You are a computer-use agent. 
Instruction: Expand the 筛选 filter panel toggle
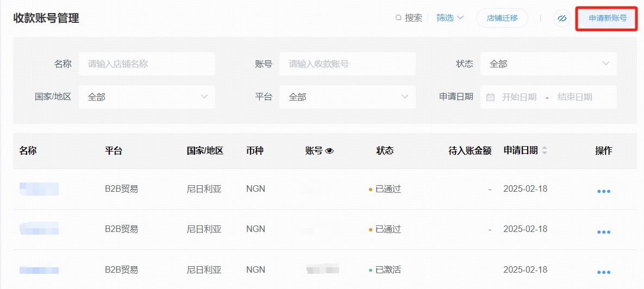[x=450, y=18]
